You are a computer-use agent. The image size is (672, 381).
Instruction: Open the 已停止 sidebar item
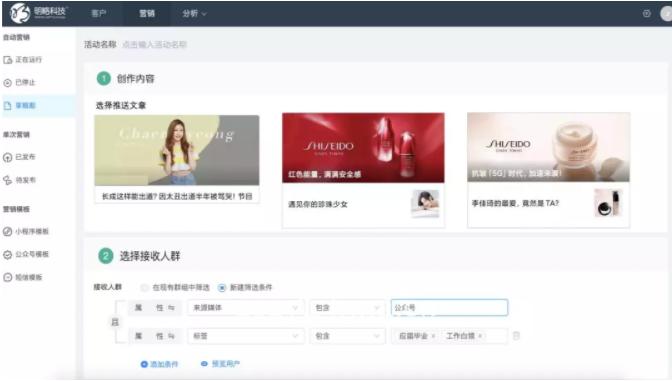[19, 82]
